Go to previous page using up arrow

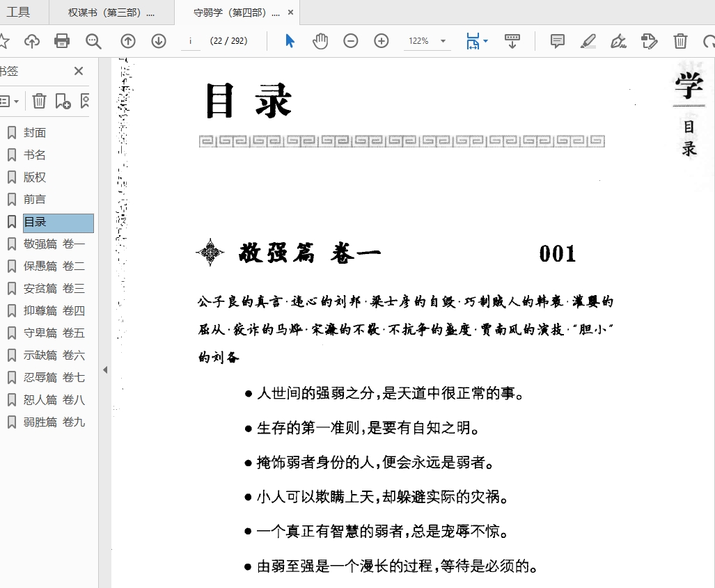(x=128, y=41)
